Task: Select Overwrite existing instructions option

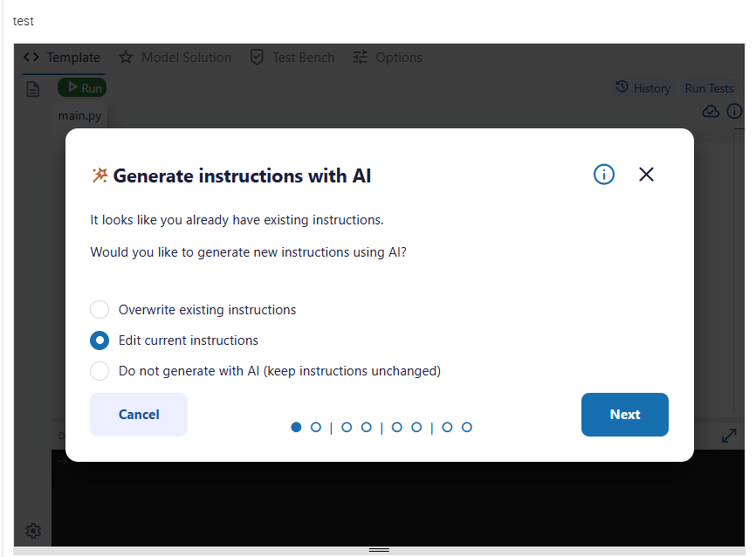Action: pos(99,309)
